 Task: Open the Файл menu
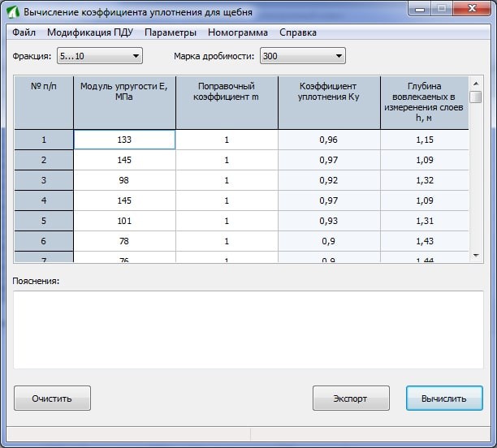24,32
